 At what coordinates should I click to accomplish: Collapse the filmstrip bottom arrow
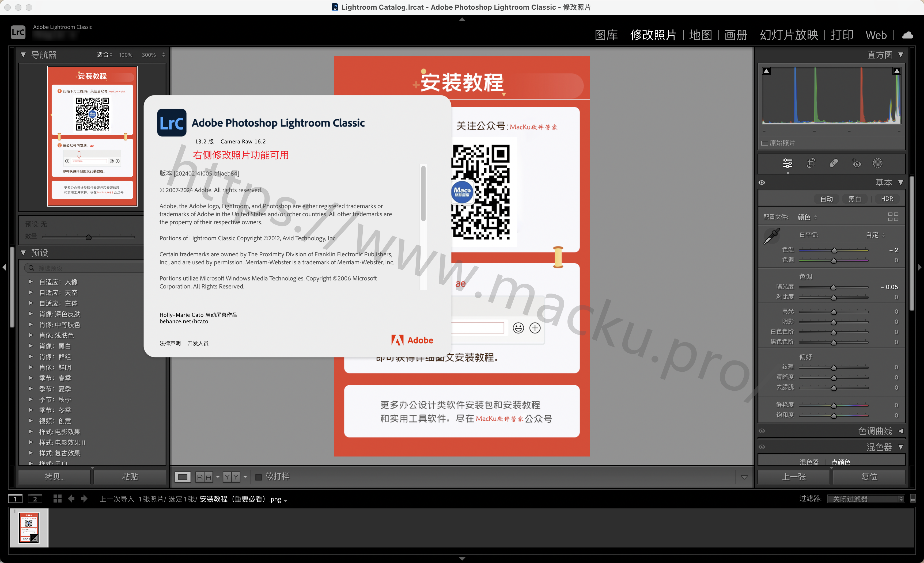pos(462,558)
